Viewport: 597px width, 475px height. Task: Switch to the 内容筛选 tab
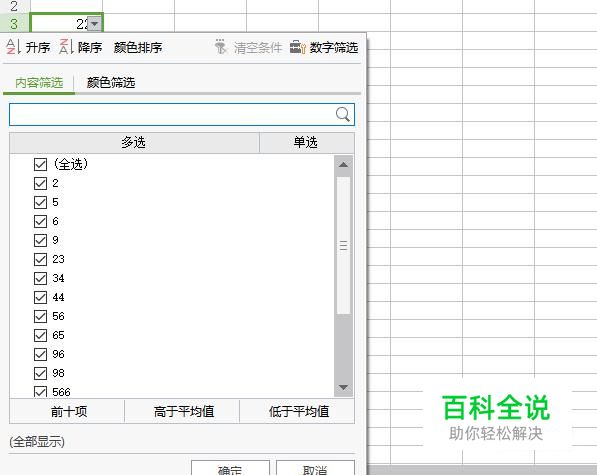click(x=39, y=82)
